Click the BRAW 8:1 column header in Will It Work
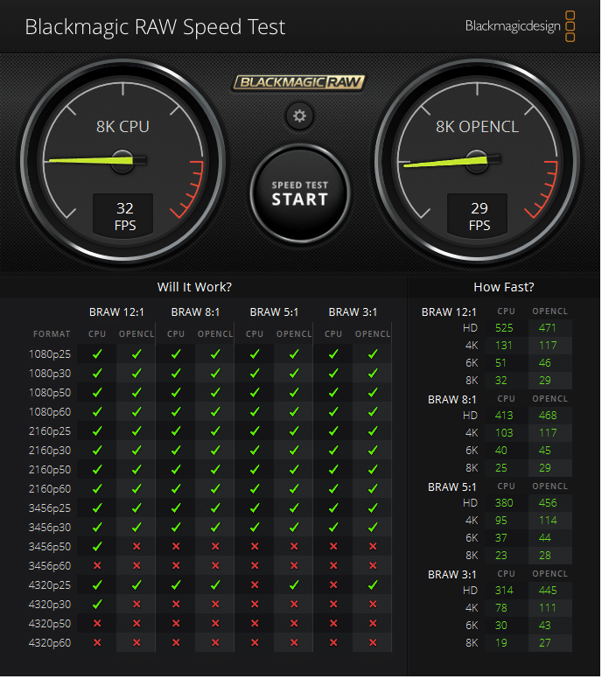Screen dimensions: 609x700 [x=195, y=312]
